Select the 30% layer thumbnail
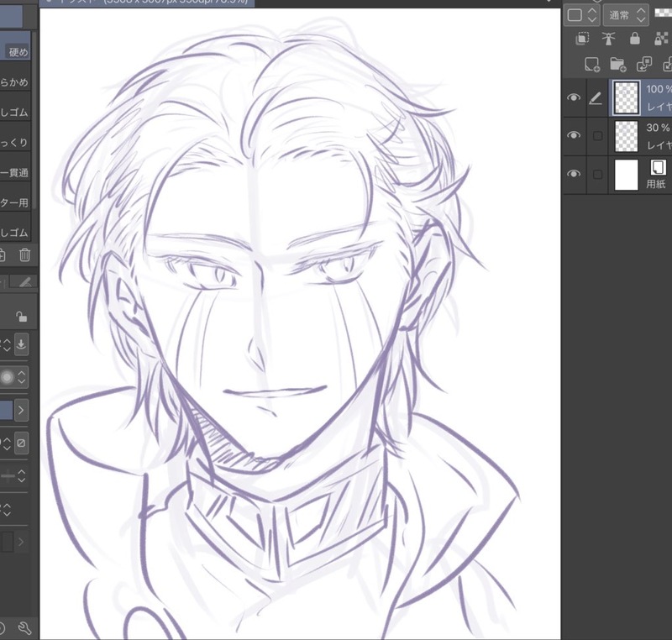Screen dimensions: 672x640 click(627, 136)
